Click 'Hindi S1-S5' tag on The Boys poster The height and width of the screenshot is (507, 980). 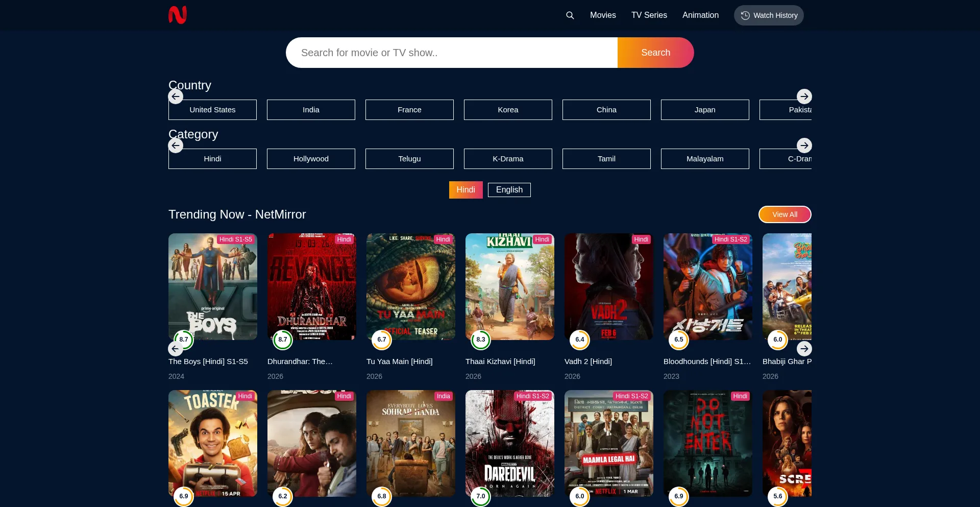tap(236, 239)
